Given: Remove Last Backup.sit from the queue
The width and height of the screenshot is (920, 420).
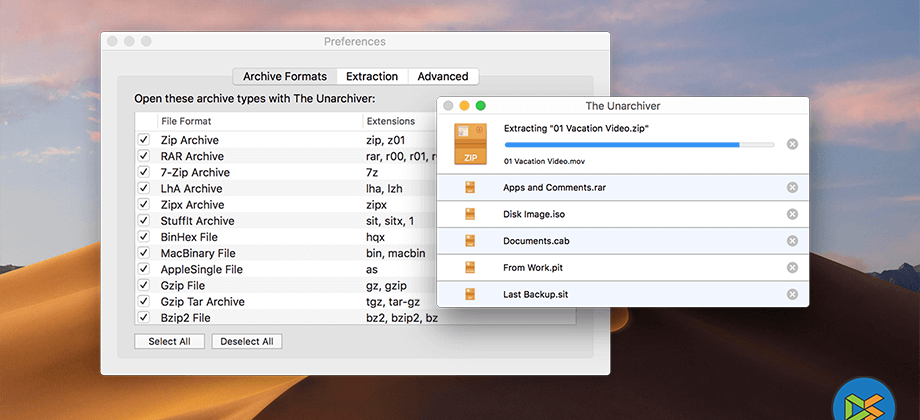Looking at the screenshot, I should point(792,295).
